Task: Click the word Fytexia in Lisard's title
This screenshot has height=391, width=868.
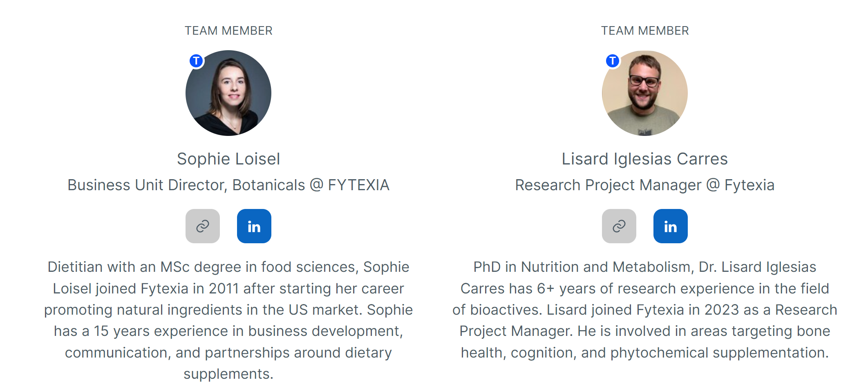Action: [x=749, y=185]
